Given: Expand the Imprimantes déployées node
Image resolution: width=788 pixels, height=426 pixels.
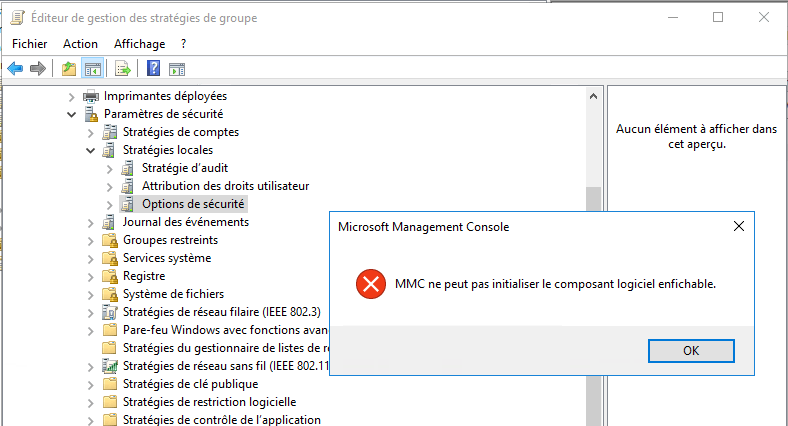Looking at the screenshot, I should [x=71, y=97].
